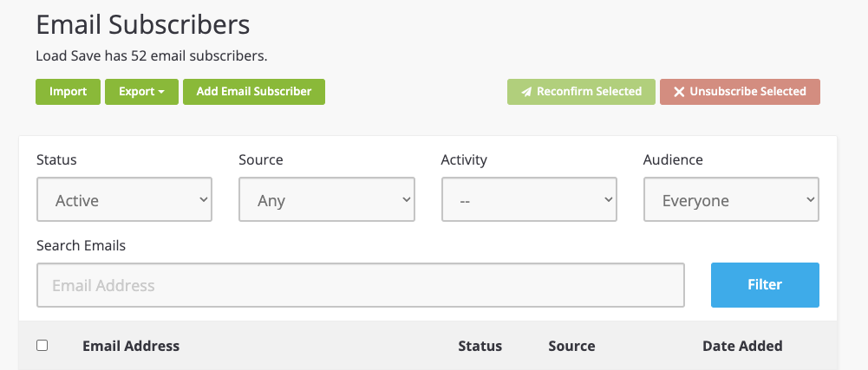Open the Export dropdown caret
The width and height of the screenshot is (868, 370).
(161, 92)
